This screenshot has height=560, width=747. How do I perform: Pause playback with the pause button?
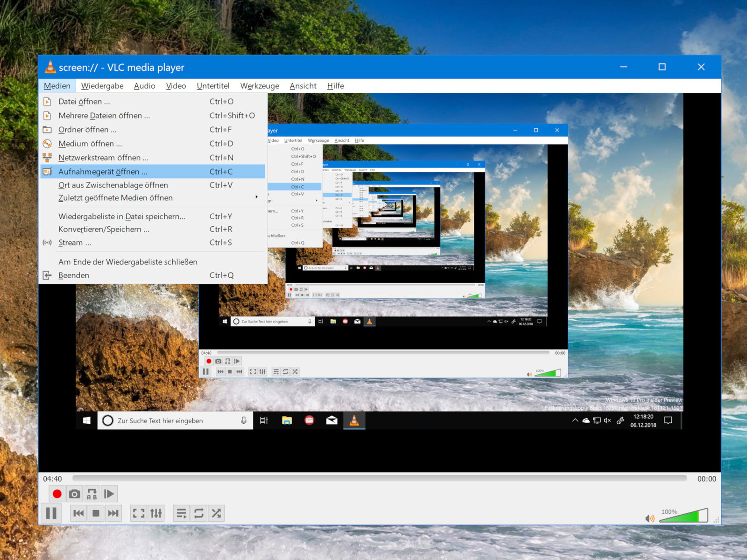pos(51,513)
